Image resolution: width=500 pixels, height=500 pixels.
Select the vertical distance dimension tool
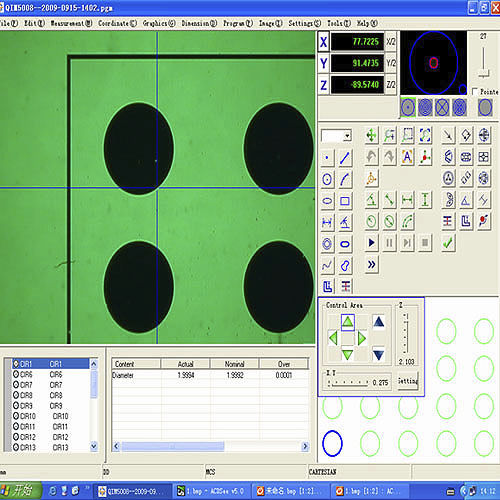425,200
